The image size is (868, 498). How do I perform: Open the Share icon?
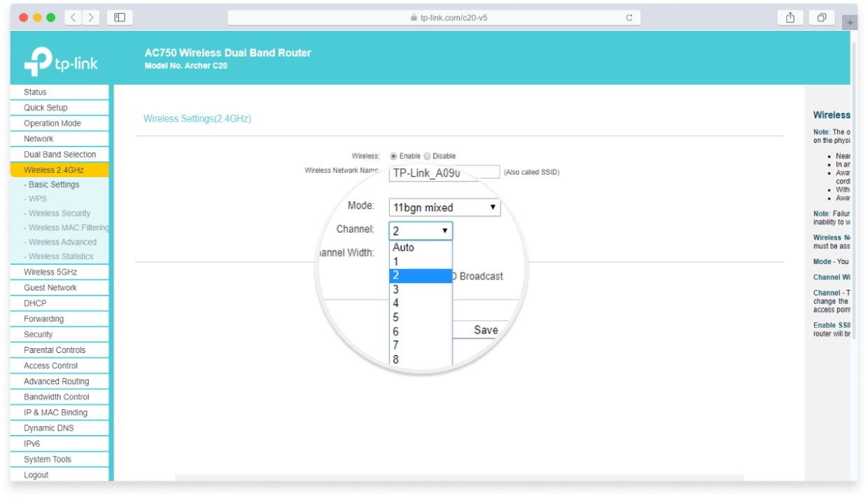790,18
